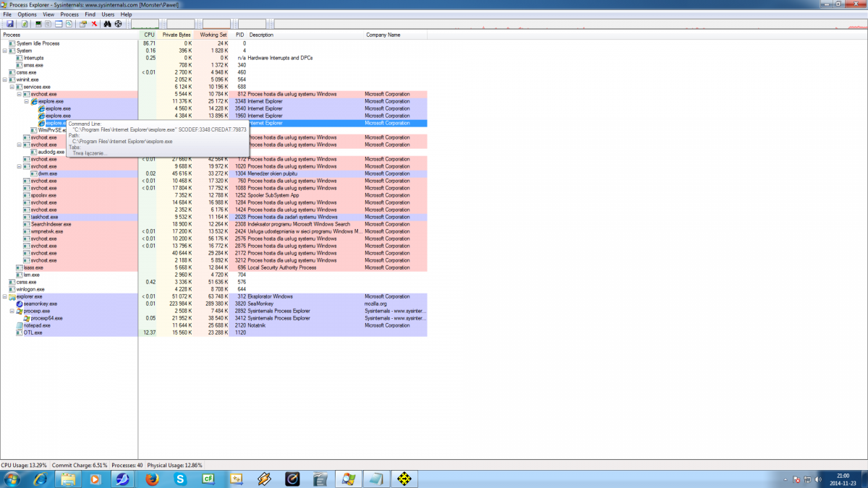Select the Interrupts row

click(214, 58)
